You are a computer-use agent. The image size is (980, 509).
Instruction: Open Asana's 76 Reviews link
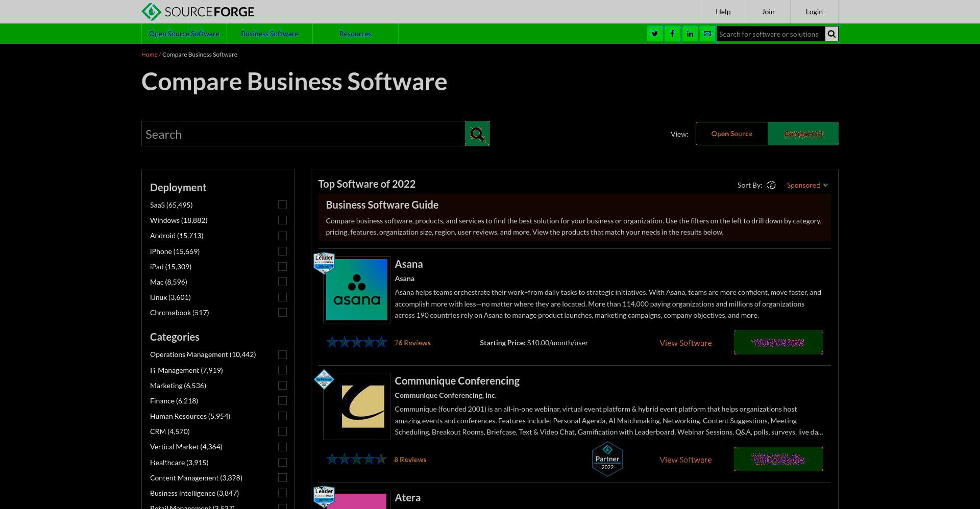tap(412, 343)
